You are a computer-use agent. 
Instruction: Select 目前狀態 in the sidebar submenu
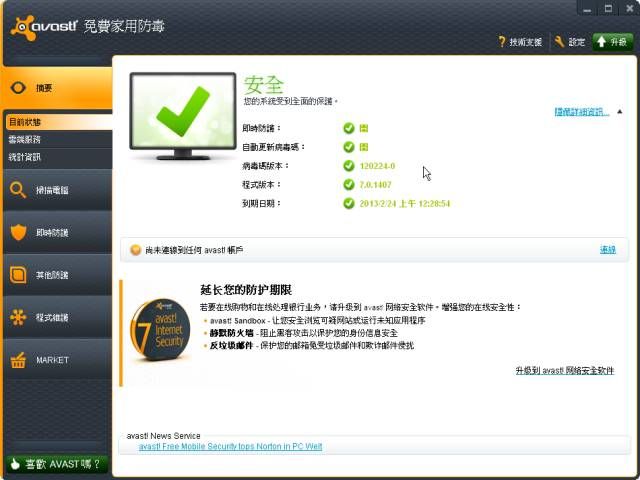point(25,122)
